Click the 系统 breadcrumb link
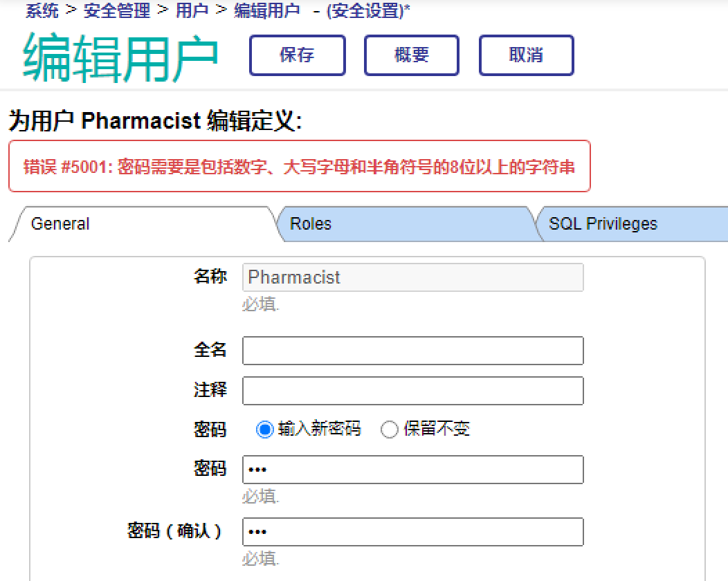Viewport: 728px width, 581px height. (x=42, y=11)
